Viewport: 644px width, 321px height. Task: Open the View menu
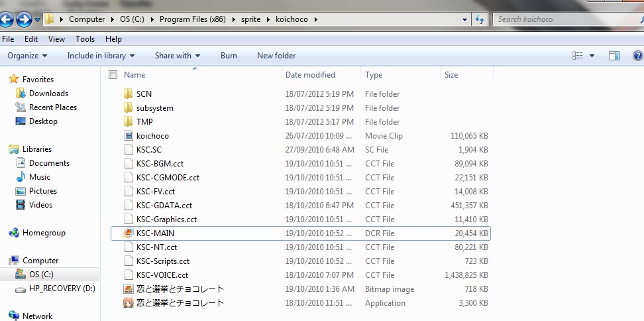pos(56,39)
